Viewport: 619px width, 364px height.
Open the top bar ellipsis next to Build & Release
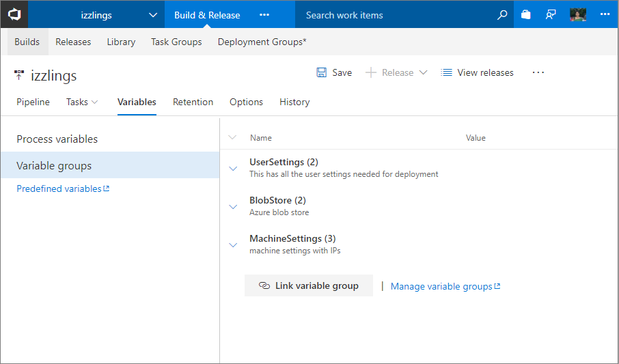264,15
